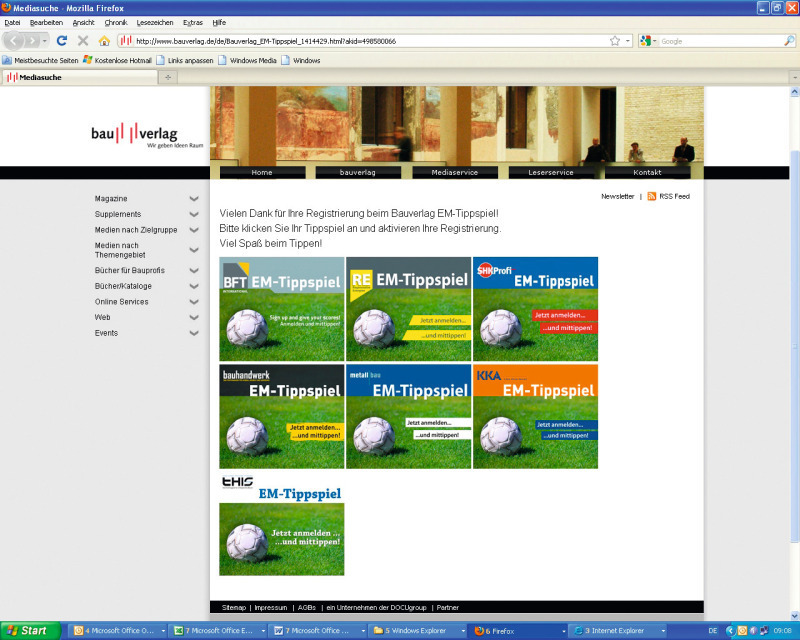Click the bauverlag logo
800x640 pixels.
147,135
